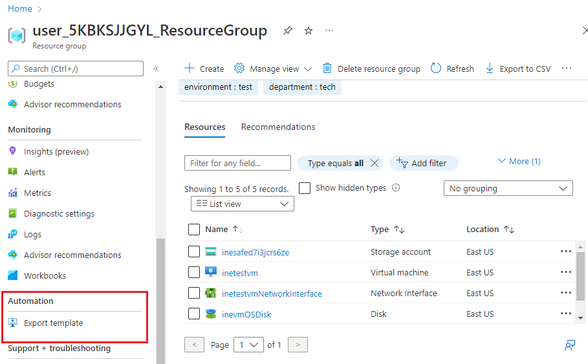Check the select-all box in Name header

coord(193,230)
